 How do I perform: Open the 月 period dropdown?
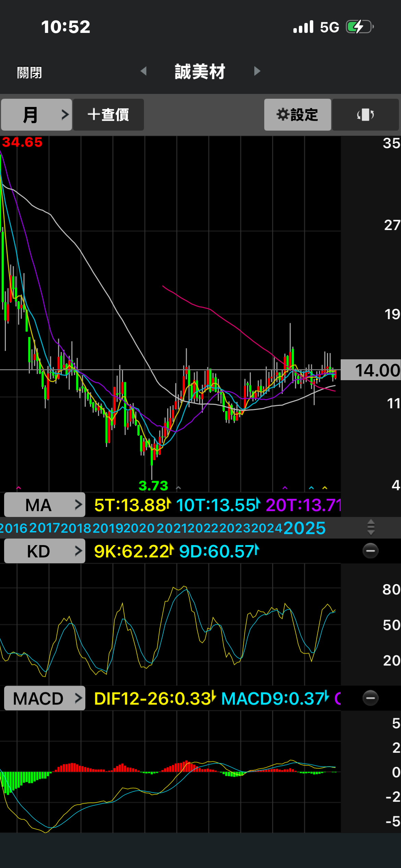coord(36,115)
